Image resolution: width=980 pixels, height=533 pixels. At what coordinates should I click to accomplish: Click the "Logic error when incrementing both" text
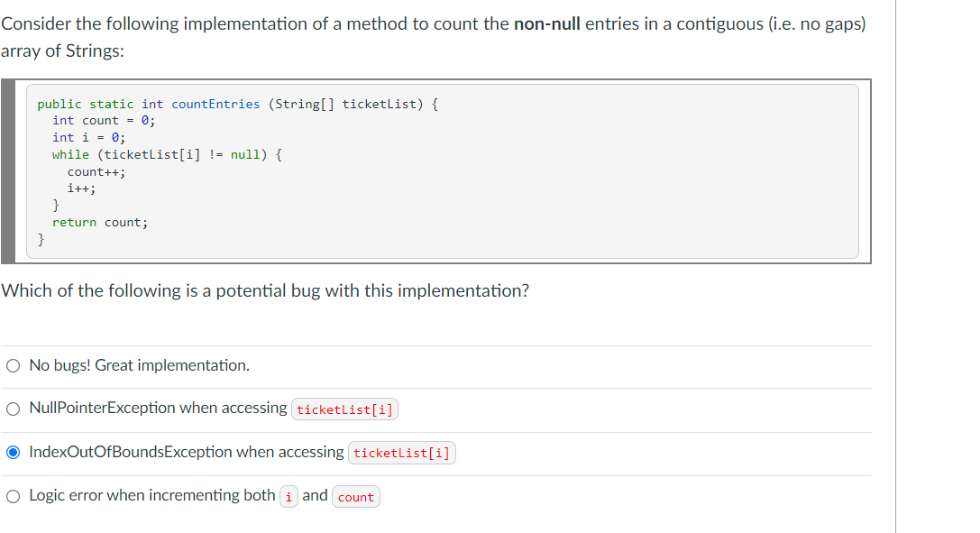tap(152, 495)
